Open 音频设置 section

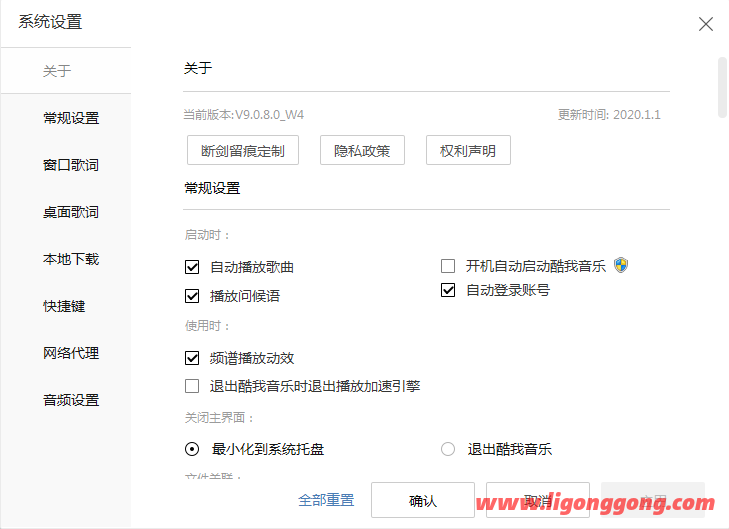[71, 400]
